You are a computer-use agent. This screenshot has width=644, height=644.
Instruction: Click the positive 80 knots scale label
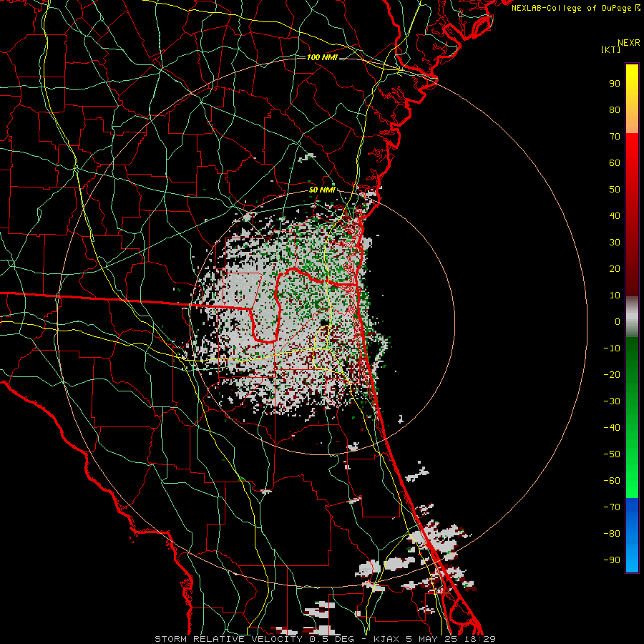tap(615, 109)
